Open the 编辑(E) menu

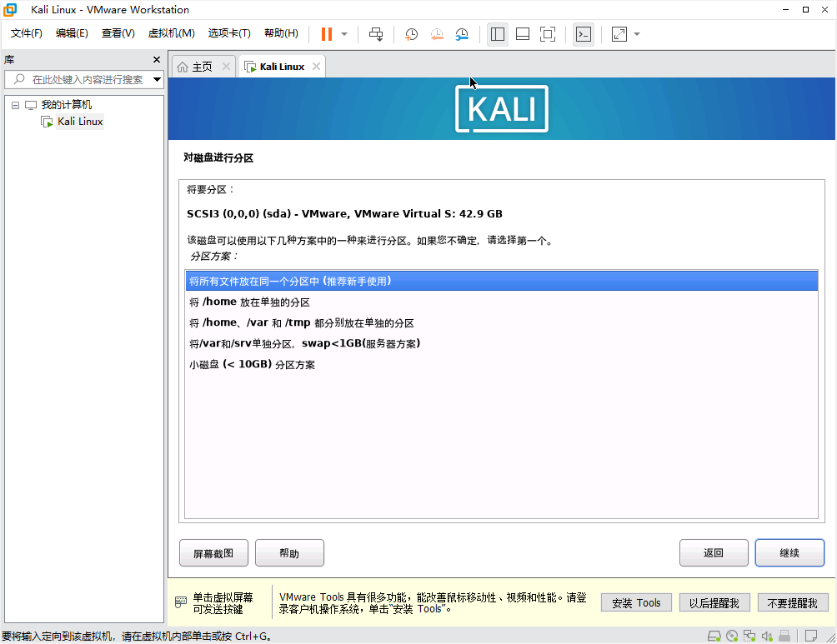[x=72, y=33]
